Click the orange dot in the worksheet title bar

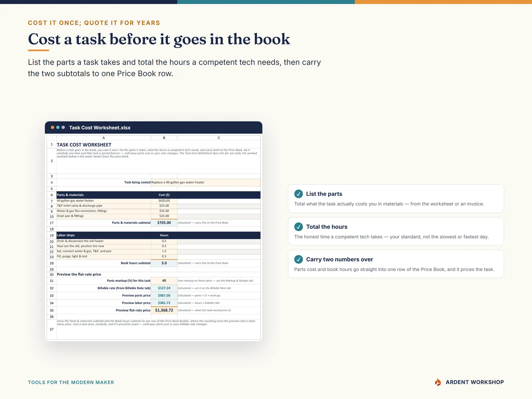coord(53,127)
